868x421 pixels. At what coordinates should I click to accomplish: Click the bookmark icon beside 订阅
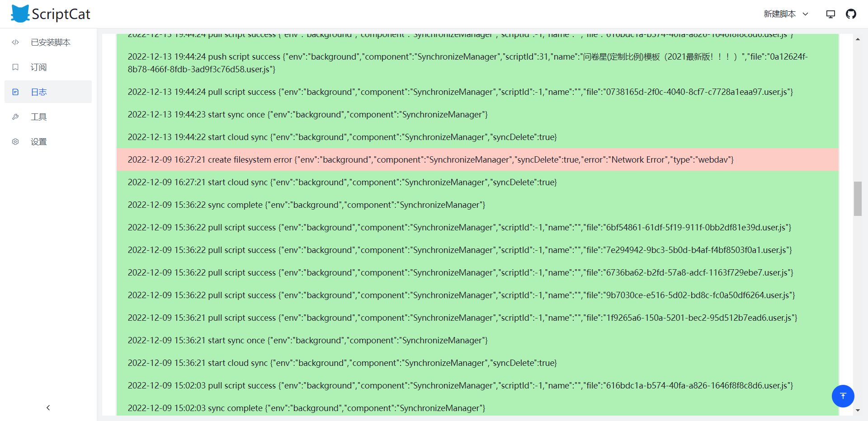click(15, 67)
